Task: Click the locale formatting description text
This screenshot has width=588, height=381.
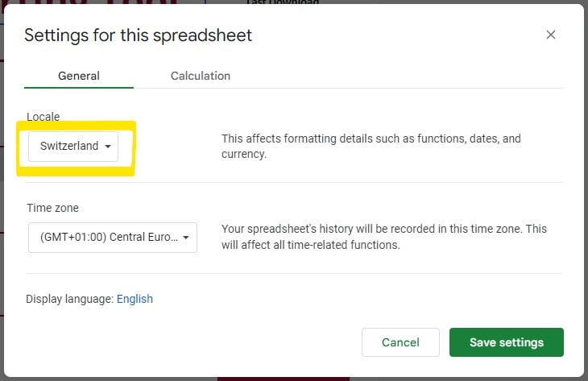Action: (371, 146)
